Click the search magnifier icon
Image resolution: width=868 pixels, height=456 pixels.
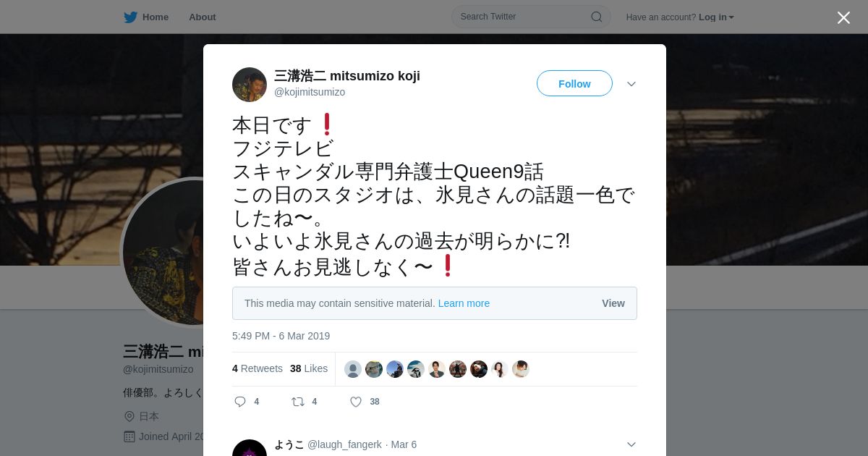coord(597,17)
